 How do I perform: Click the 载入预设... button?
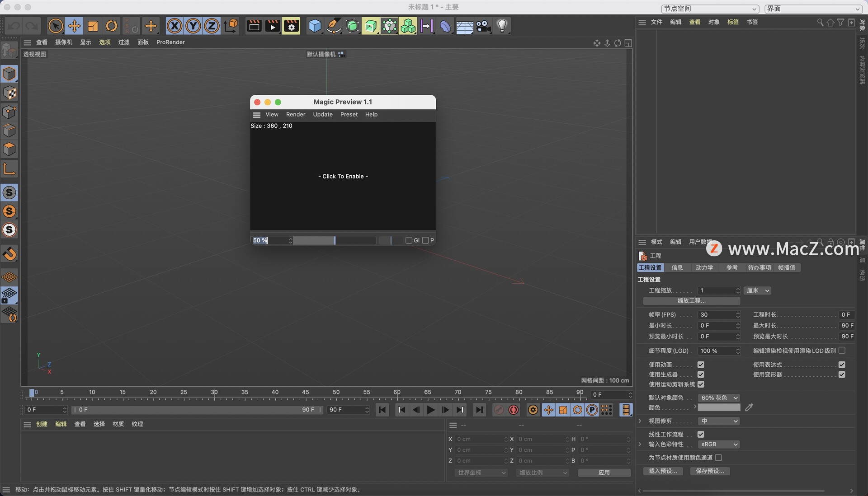point(663,471)
